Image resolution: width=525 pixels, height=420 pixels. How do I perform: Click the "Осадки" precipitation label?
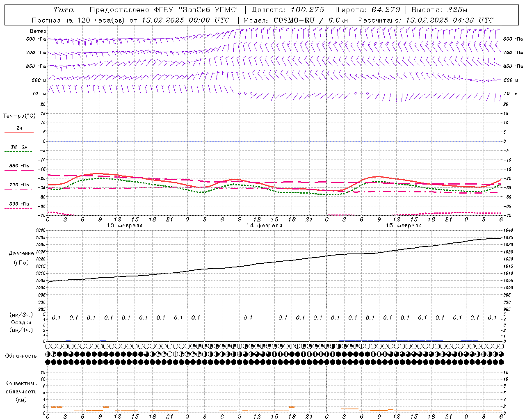(x=21, y=322)
